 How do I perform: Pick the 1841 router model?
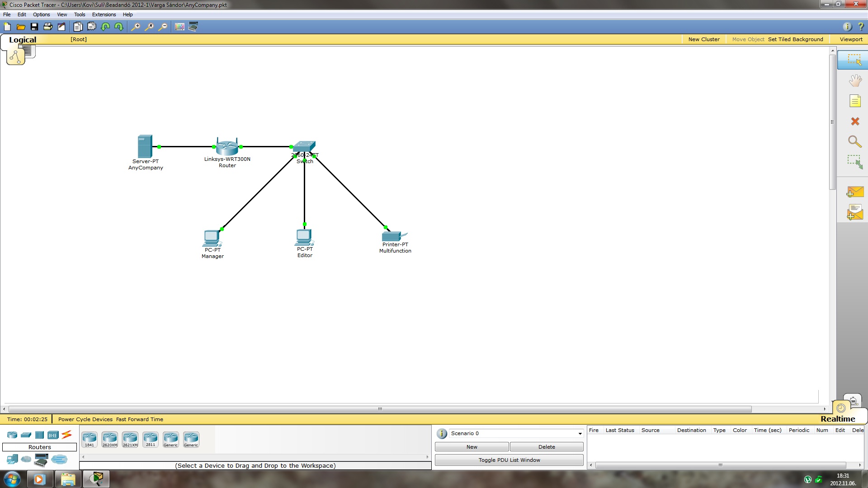click(x=90, y=439)
